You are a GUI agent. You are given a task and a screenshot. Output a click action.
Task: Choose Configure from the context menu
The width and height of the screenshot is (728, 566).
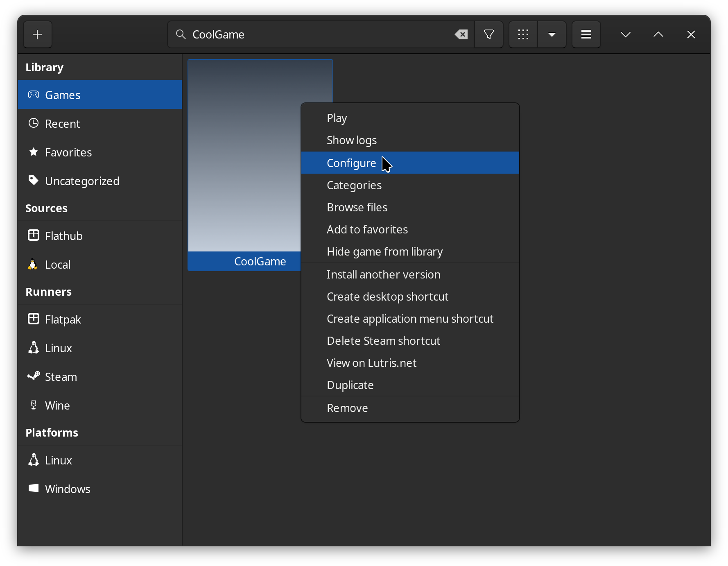pyautogui.click(x=351, y=163)
